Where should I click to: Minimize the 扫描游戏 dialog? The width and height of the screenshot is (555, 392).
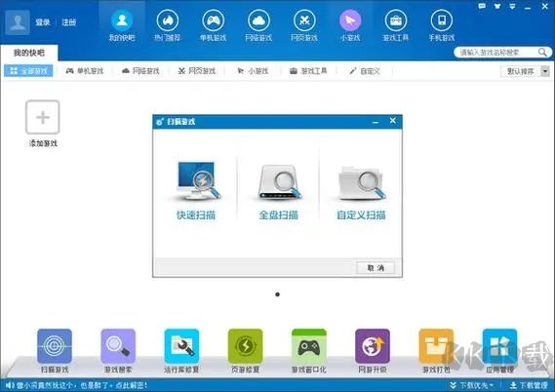coord(376,121)
